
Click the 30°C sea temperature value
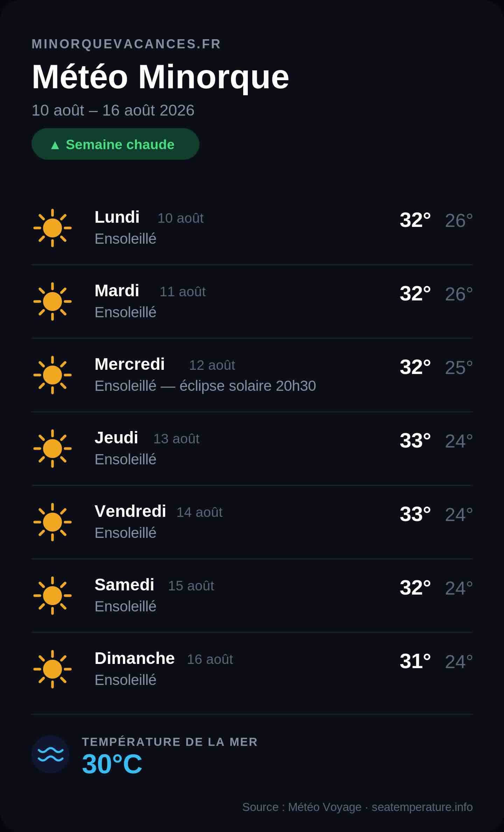tap(112, 764)
